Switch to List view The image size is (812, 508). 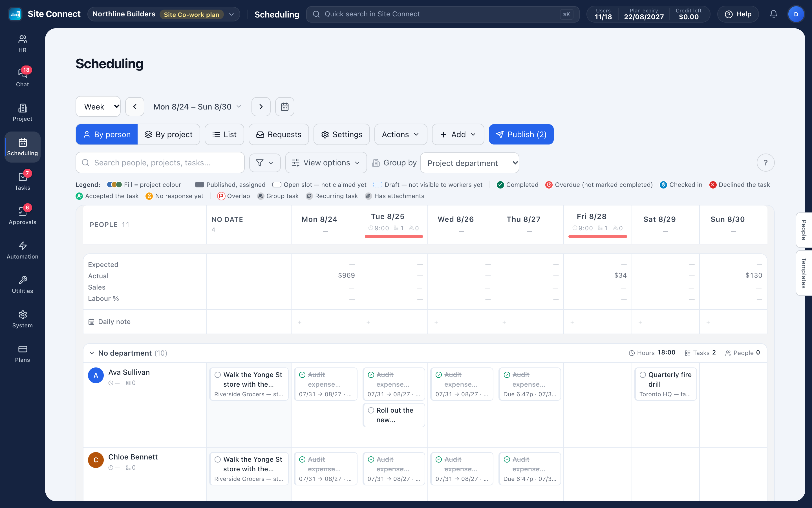[224, 134]
